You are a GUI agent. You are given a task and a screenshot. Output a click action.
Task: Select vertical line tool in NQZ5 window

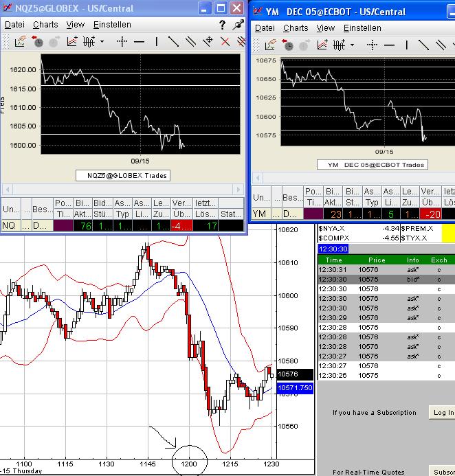(157, 42)
